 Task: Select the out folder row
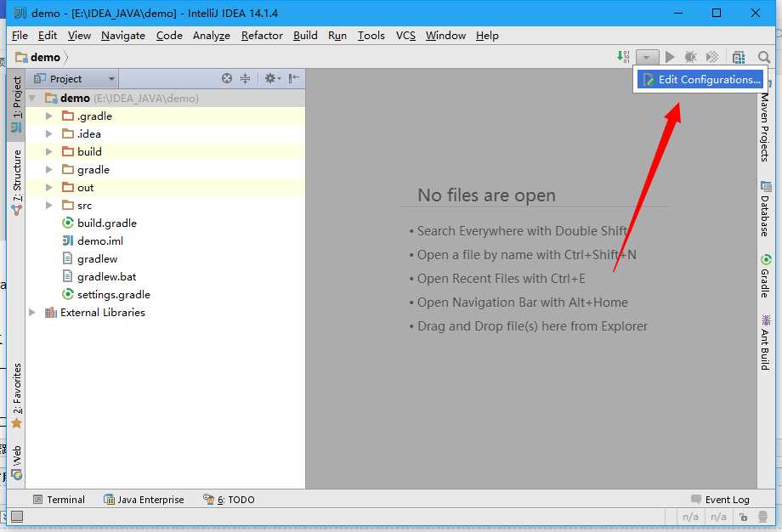click(x=165, y=188)
